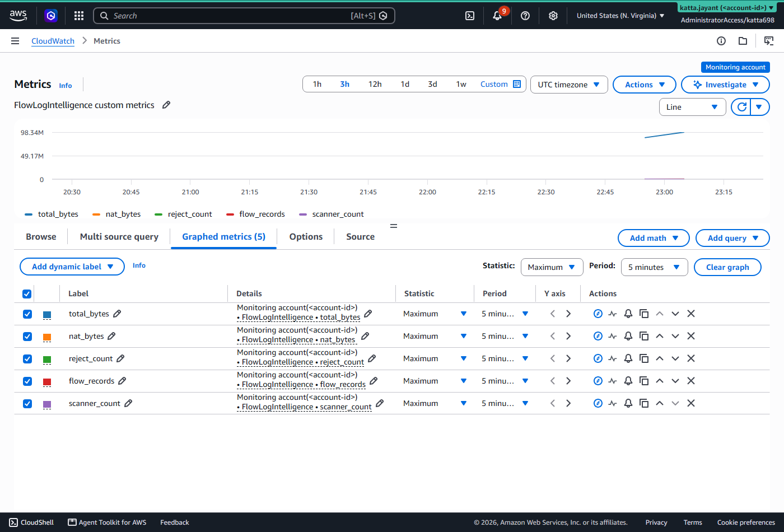Open Metrics Explorer compass icon for total_bytes
Viewport: 784px width, 532px height.
coord(598,314)
